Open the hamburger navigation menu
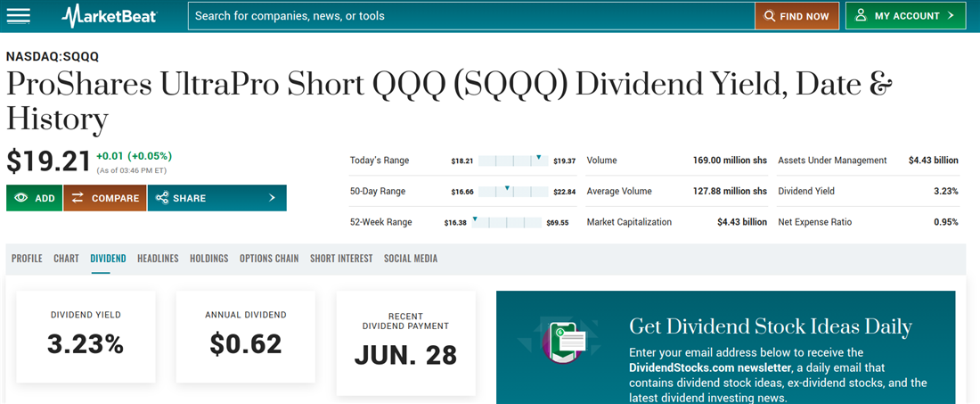Viewport: 980px width, 404px height. (x=18, y=16)
